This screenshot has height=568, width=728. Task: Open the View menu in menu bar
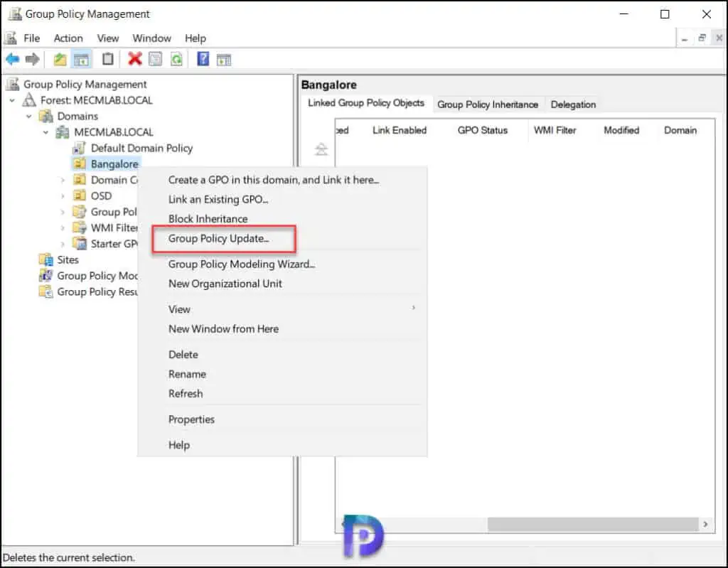tap(108, 38)
